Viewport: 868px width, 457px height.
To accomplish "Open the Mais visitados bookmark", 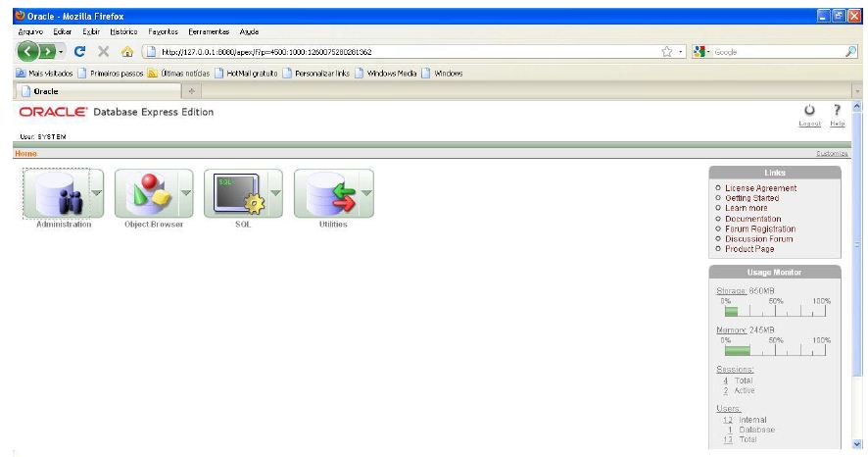I will [44, 74].
